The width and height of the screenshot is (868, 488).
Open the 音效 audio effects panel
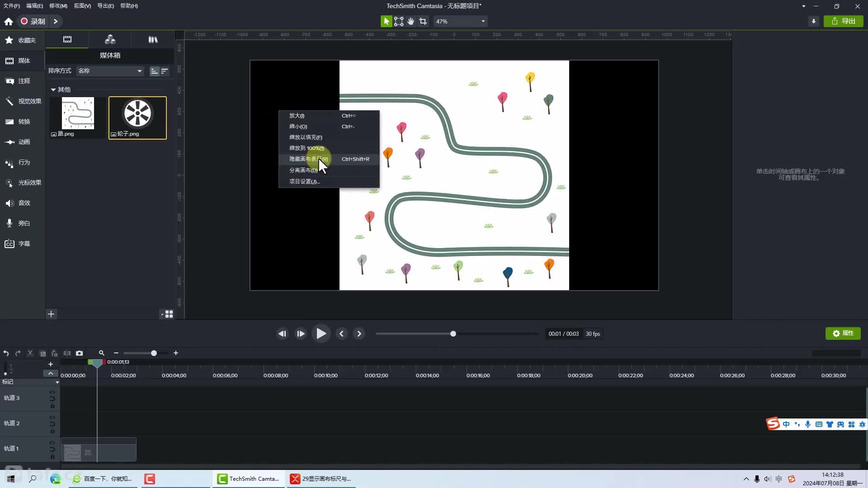[x=22, y=203]
